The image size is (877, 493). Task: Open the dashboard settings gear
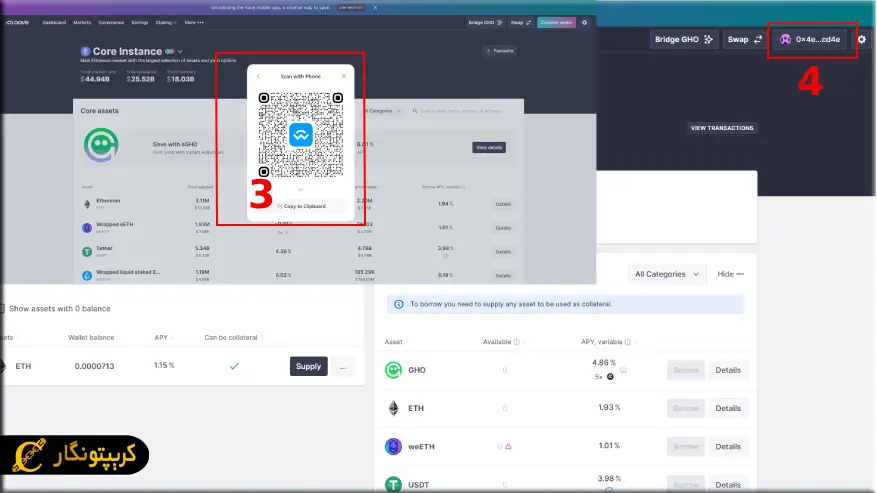[x=862, y=39]
